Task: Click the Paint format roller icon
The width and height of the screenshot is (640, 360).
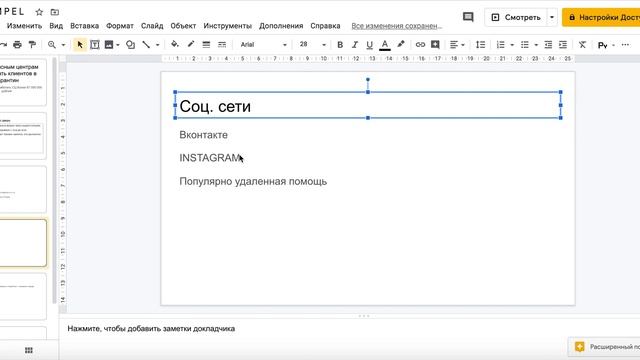Action: click(x=32, y=44)
